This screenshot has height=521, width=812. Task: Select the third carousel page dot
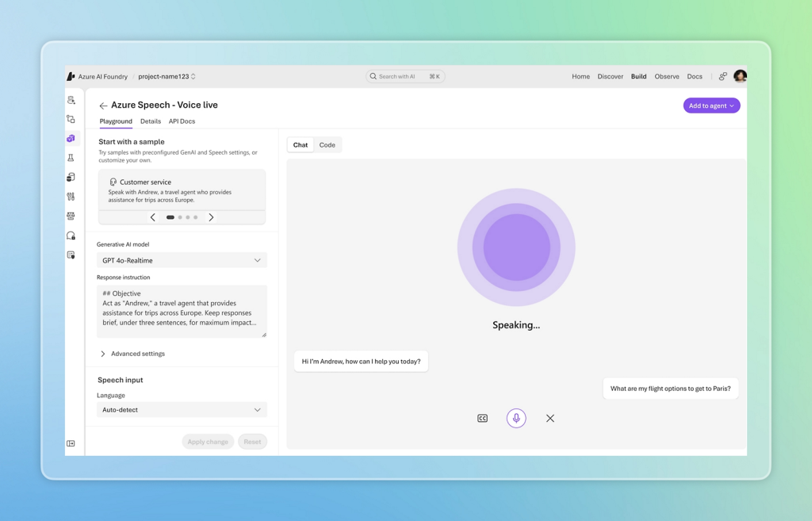click(188, 217)
